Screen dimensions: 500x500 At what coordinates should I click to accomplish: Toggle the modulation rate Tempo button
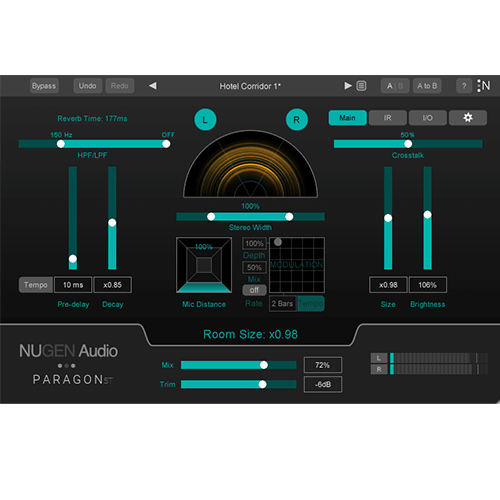[311, 304]
